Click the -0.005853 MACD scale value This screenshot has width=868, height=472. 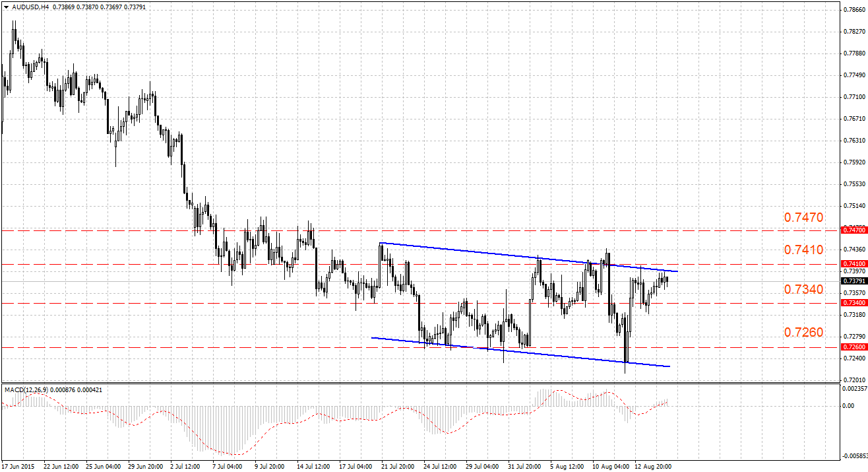(x=855, y=456)
